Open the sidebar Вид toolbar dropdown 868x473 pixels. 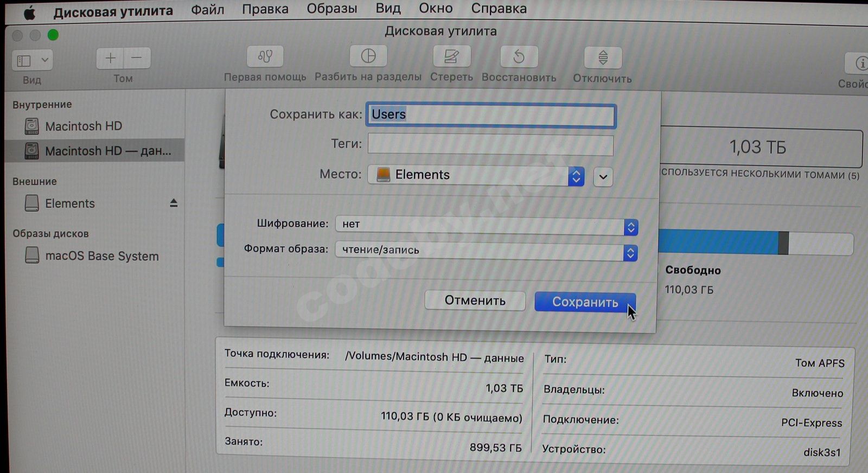(x=33, y=60)
